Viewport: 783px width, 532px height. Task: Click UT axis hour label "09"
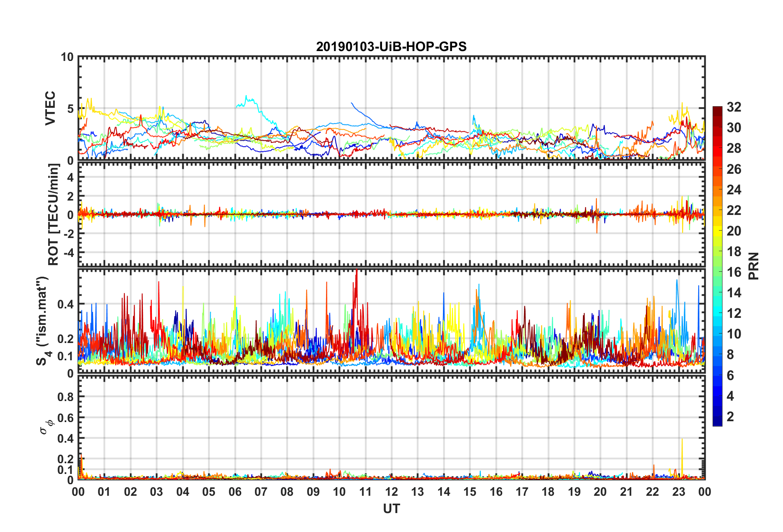pyautogui.click(x=313, y=492)
